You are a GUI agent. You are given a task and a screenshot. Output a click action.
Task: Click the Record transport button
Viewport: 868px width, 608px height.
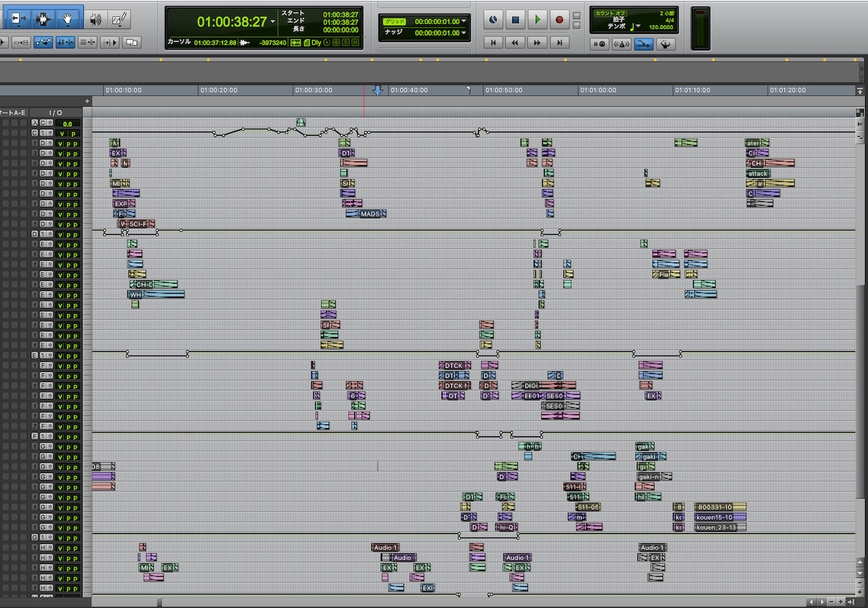(559, 20)
